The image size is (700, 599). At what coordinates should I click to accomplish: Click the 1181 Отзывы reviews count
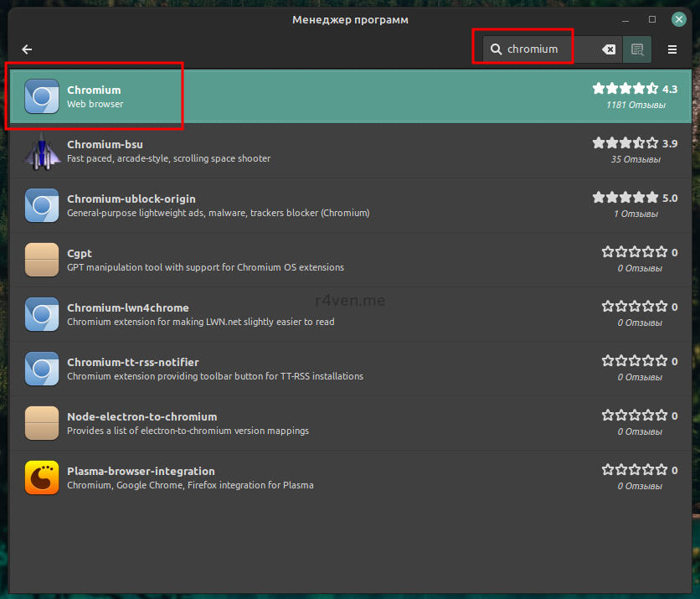click(636, 106)
